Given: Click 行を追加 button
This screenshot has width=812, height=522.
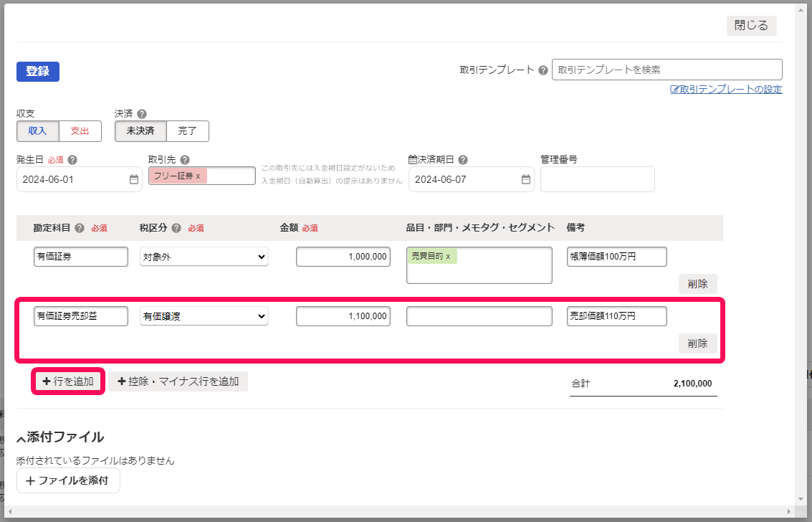Looking at the screenshot, I should [x=68, y=381].
